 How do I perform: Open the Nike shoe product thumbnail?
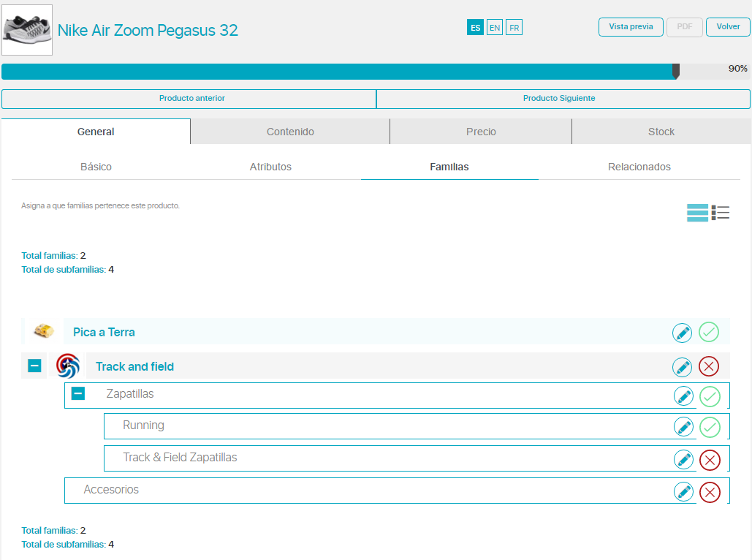(27, 30)
